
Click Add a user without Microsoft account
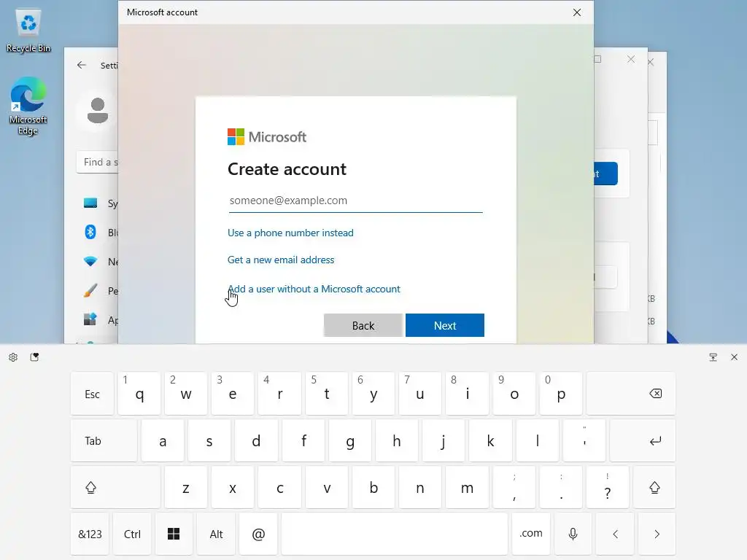point(314,289)
